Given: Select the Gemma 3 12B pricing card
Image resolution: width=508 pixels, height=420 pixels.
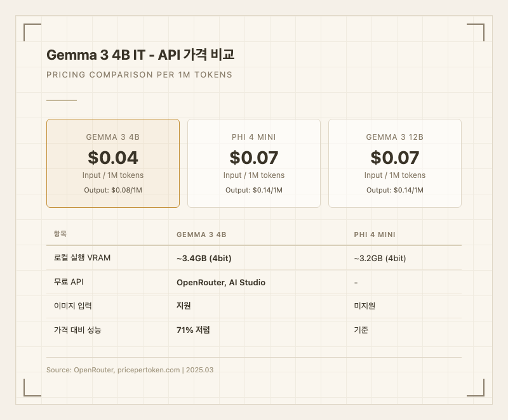Looking at the screenshot, I should point(394,163).
